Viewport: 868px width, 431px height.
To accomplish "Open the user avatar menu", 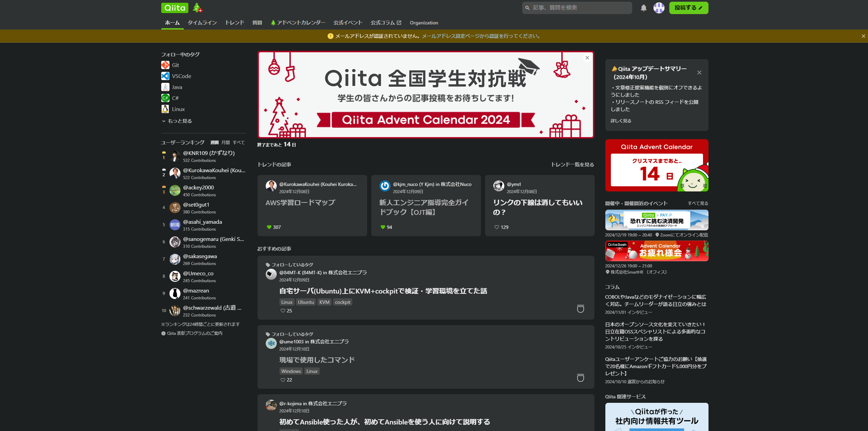I will (x=659, y=8).
